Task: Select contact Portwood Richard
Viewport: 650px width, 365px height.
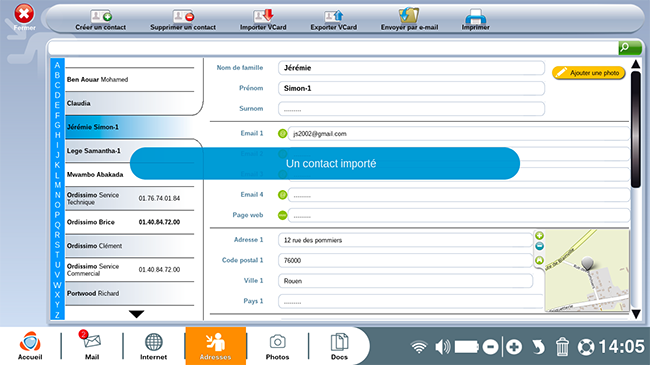Action: pos(130,293)
